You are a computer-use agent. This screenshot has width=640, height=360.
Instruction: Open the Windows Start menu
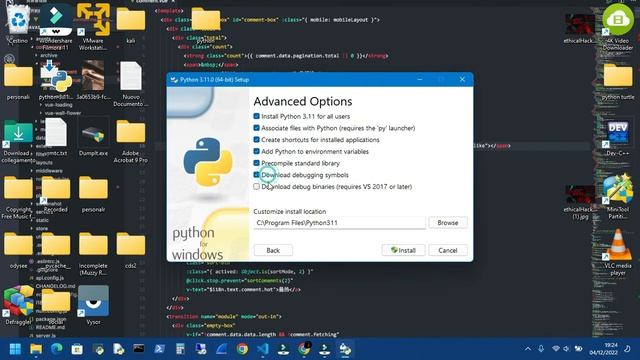click(x=15, y=349)
